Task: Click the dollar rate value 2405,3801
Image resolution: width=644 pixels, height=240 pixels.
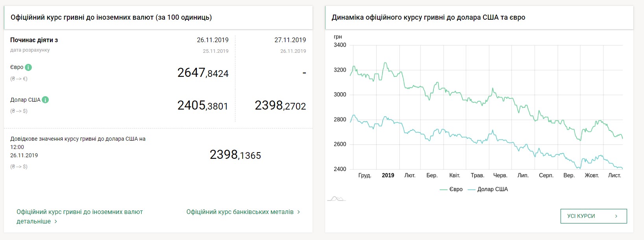Action: 203,106
